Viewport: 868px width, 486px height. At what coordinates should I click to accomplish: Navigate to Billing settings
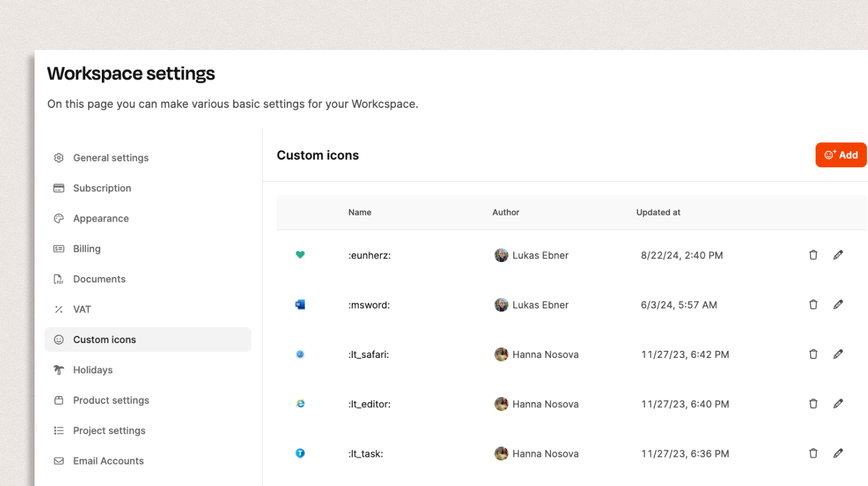tap(87, 249)
